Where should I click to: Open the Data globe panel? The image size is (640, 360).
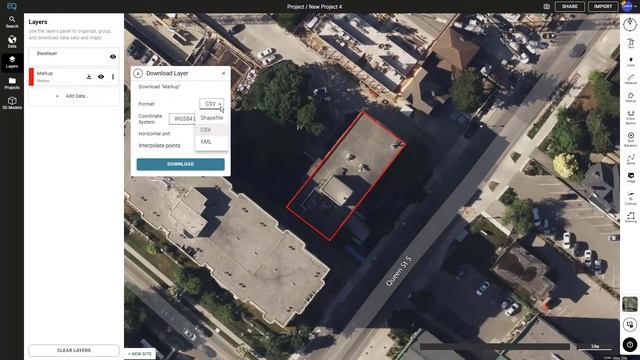coord(12,42)
